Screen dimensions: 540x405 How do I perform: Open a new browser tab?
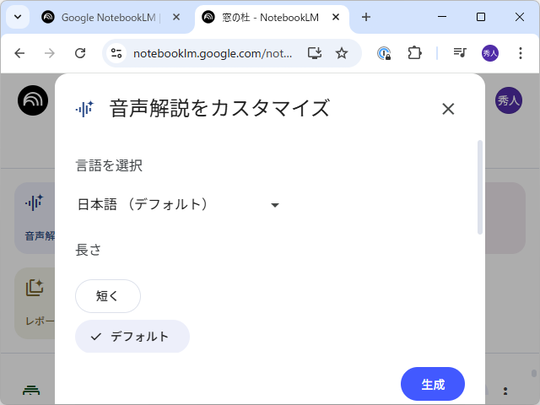(x=366, y=17)
